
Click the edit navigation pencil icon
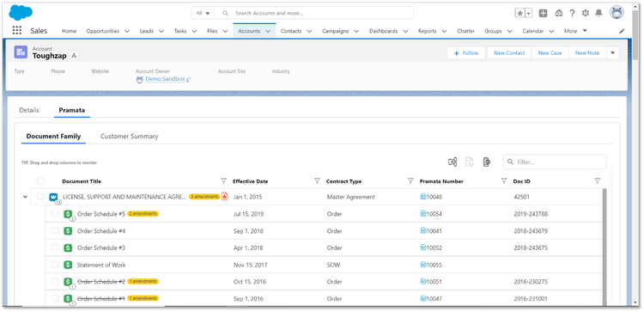[622, 31]
